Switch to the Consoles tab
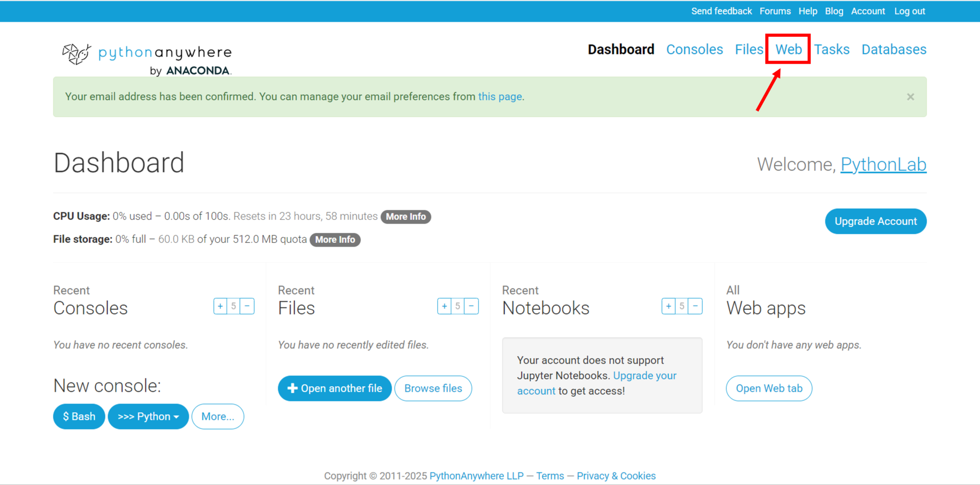This screenshot has height=485, width=980. pos(694,49)
